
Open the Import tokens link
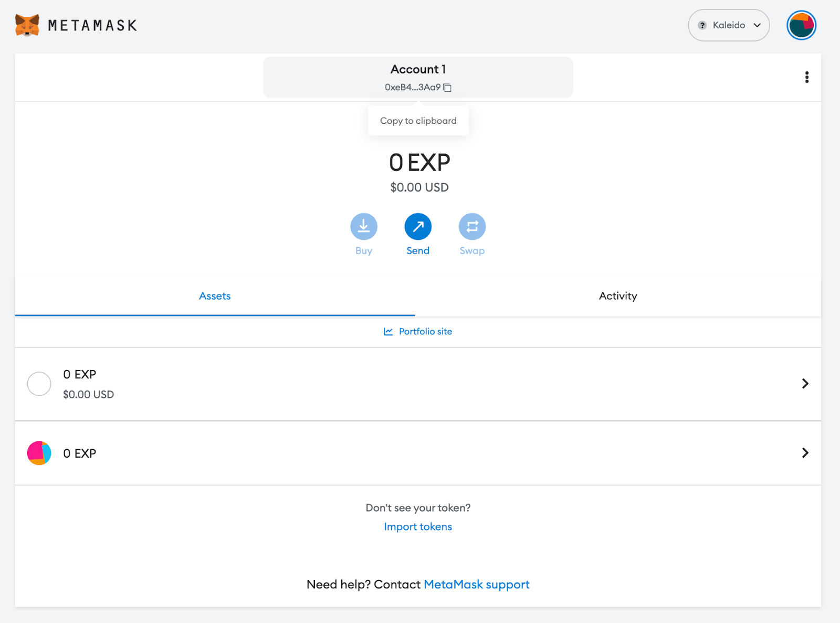[417, 526]
